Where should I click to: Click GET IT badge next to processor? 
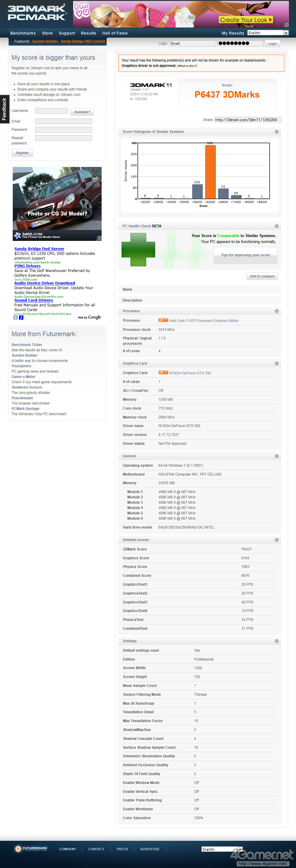(x=163, y=321)
